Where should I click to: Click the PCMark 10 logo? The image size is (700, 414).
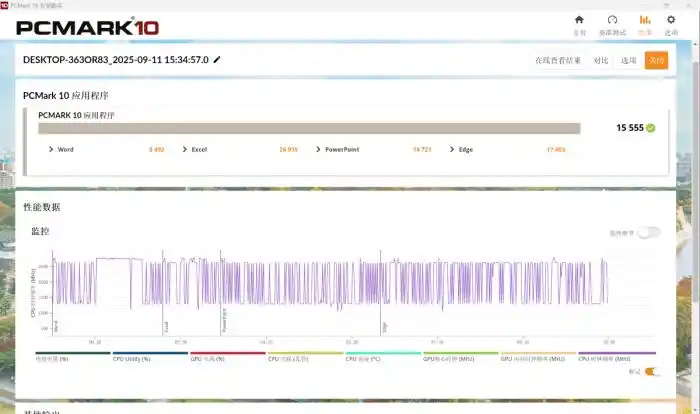[88, 28]
